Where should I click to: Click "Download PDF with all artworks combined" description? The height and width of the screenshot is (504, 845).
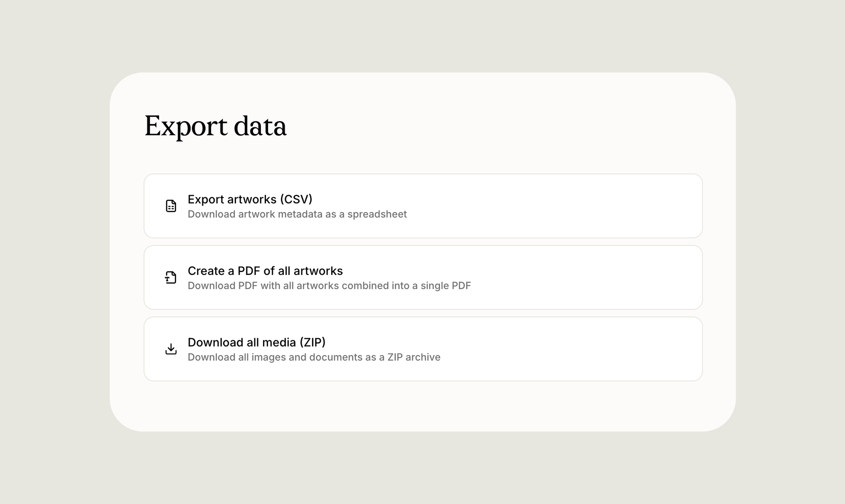329,286
